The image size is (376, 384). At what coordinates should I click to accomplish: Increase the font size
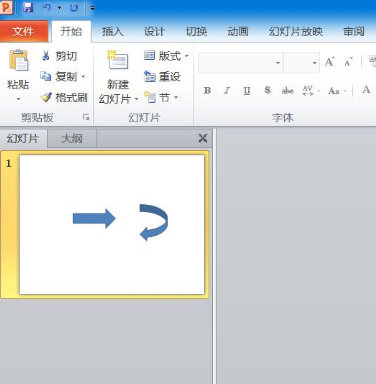coord(330,62)
